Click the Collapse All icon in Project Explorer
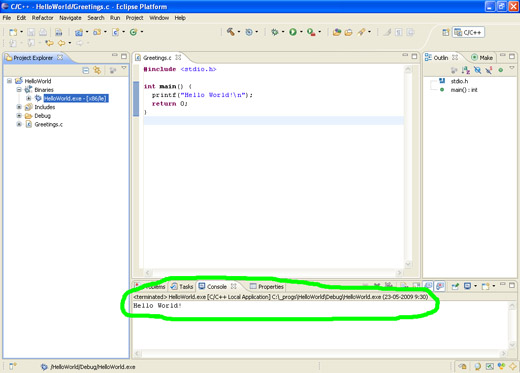This screenshot has height=373, width=520. pos(86,70)
